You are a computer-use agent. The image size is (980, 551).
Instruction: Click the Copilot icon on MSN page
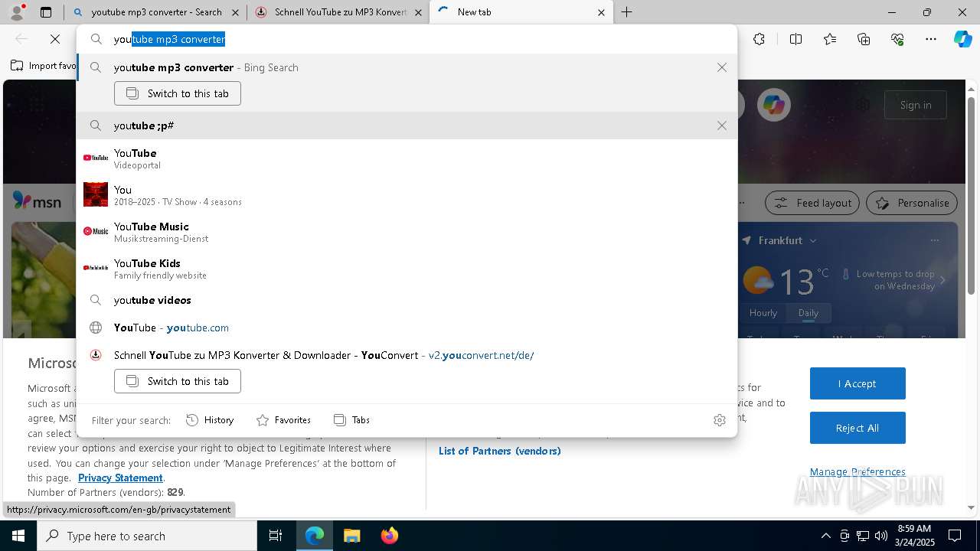[x=774, y=105]
